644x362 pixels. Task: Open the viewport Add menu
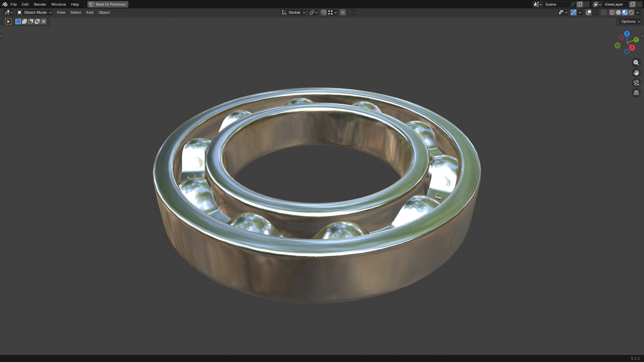tap(90, 12)
